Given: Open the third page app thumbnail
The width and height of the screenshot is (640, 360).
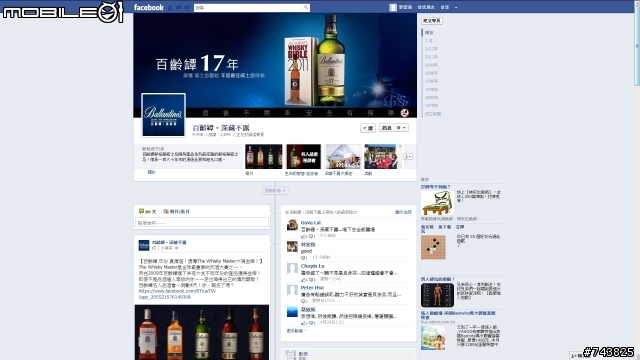Looking at the screenshot, I should click(x=343, y=156).
